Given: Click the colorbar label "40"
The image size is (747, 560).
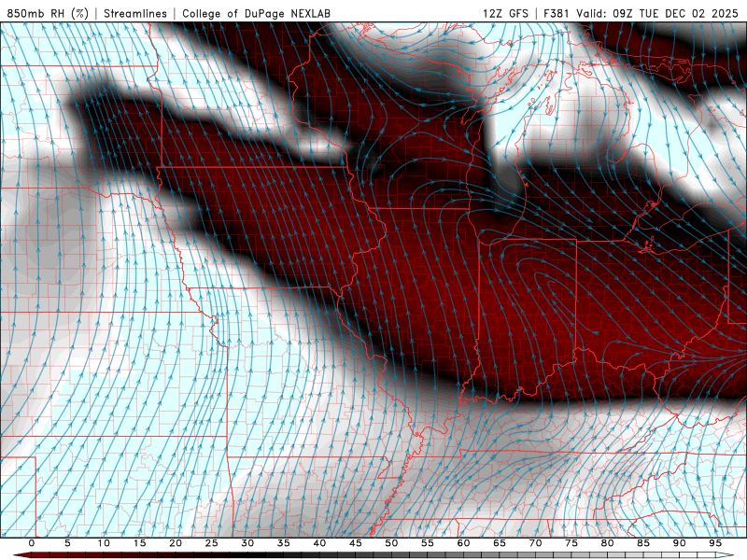Looking at the screenshot, I should (x=319, y=543).
